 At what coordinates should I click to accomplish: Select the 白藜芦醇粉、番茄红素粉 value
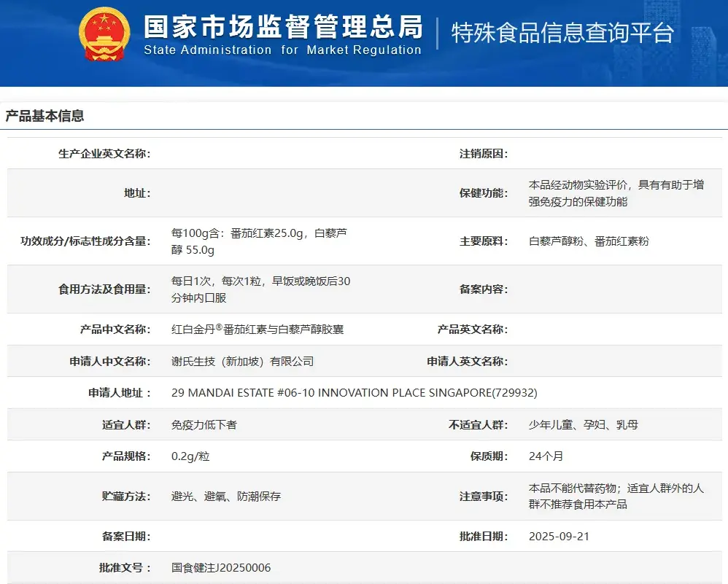click(x=589, y=241)
